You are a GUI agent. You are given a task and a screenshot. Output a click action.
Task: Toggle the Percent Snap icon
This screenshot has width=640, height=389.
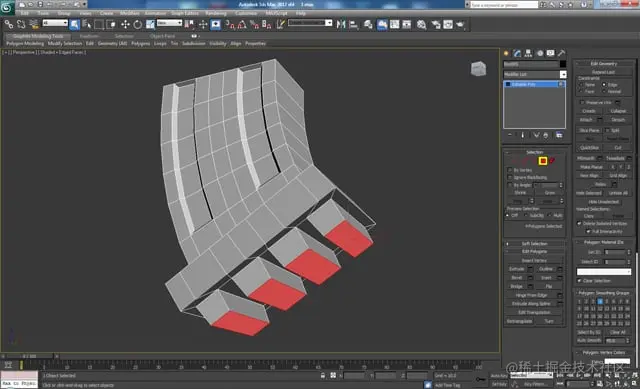pyautogui.click(x=254, y=24)
